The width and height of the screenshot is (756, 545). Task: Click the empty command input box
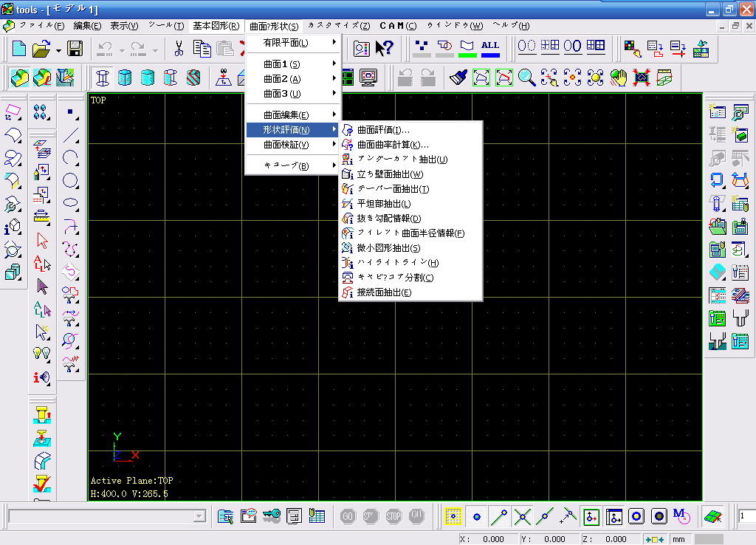point(101,516)
